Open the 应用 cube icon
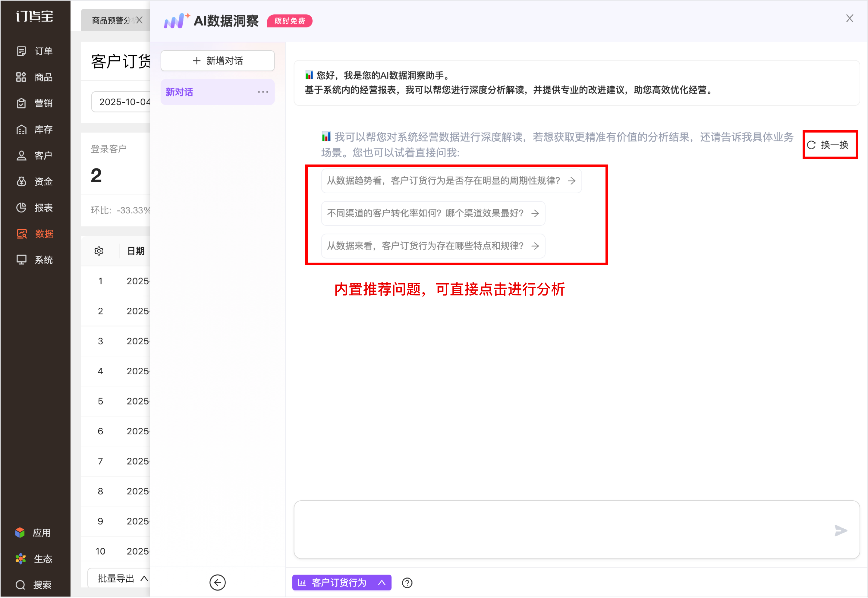The image size is (868, 598). pos(20,532)
